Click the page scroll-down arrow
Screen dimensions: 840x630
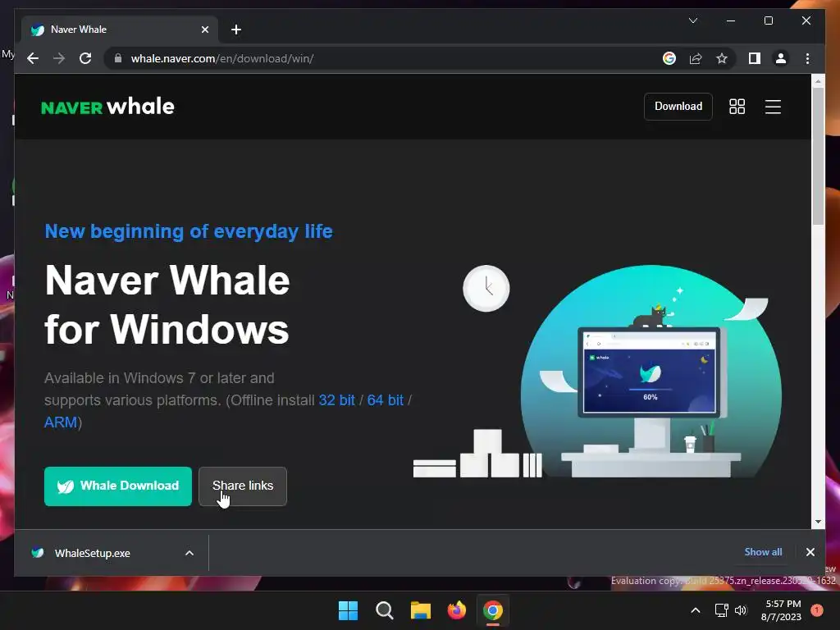tap(818, 521)
